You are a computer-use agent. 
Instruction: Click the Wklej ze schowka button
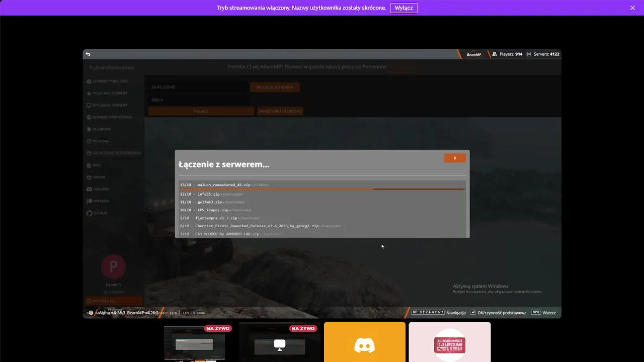point(275,87)
